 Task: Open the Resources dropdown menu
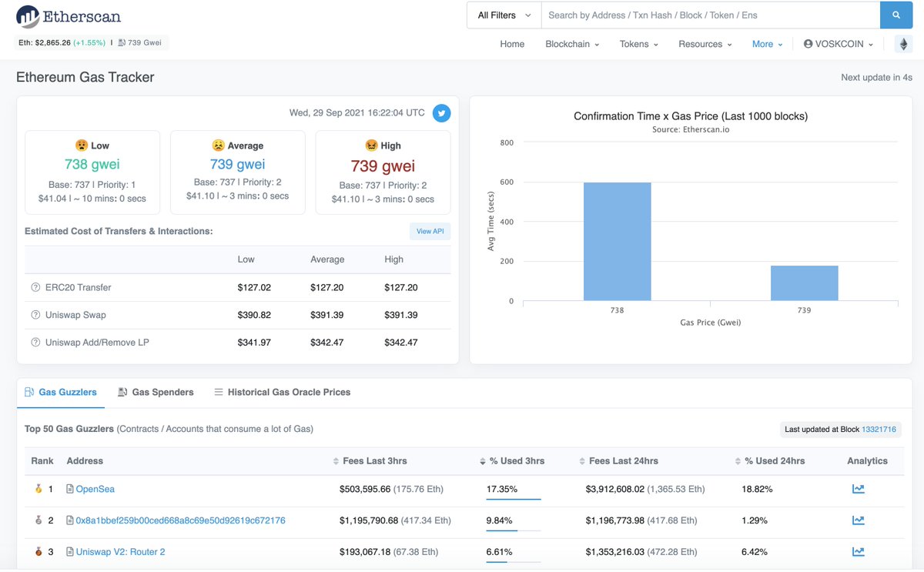coord(705,45)
